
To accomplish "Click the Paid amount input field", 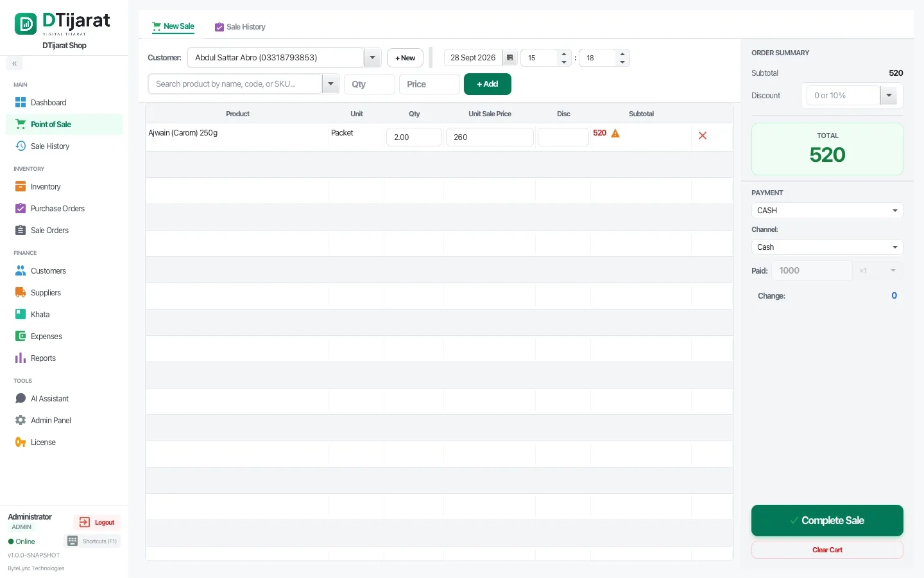I will [812, 270].
